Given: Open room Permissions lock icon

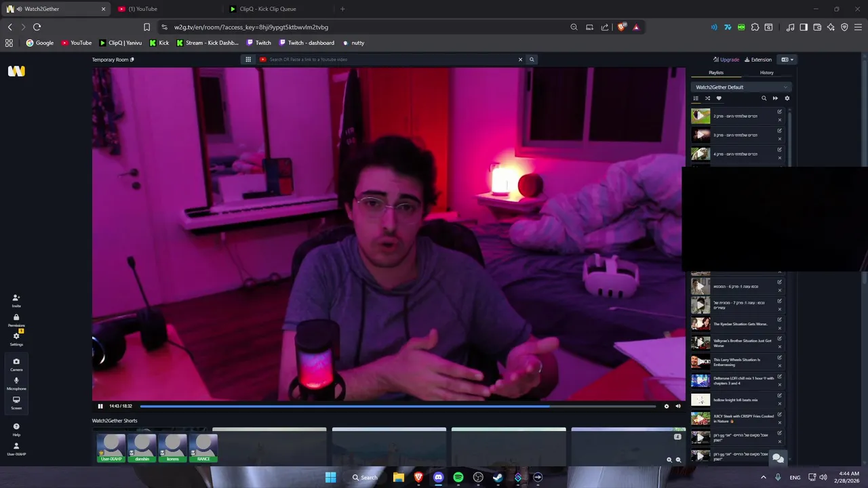Looking at the screenshot, I should (16, 320).
